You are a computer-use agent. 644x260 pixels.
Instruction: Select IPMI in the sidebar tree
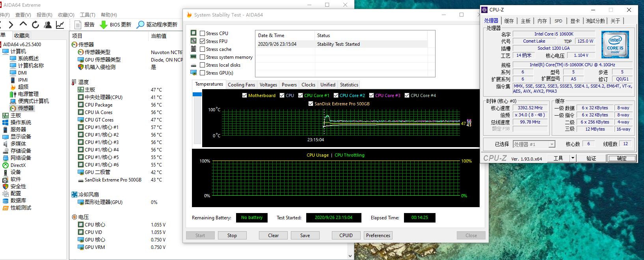(23, 80)
